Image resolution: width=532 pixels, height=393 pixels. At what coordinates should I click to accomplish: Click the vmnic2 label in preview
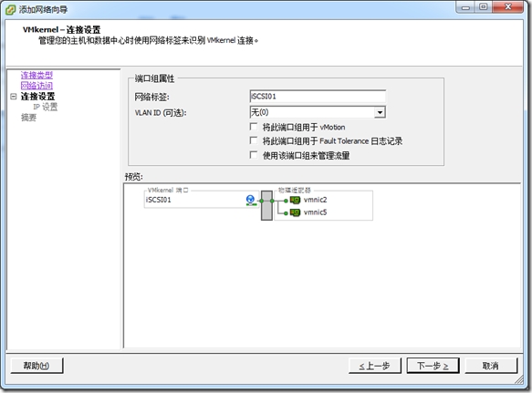tap(315, 200)
